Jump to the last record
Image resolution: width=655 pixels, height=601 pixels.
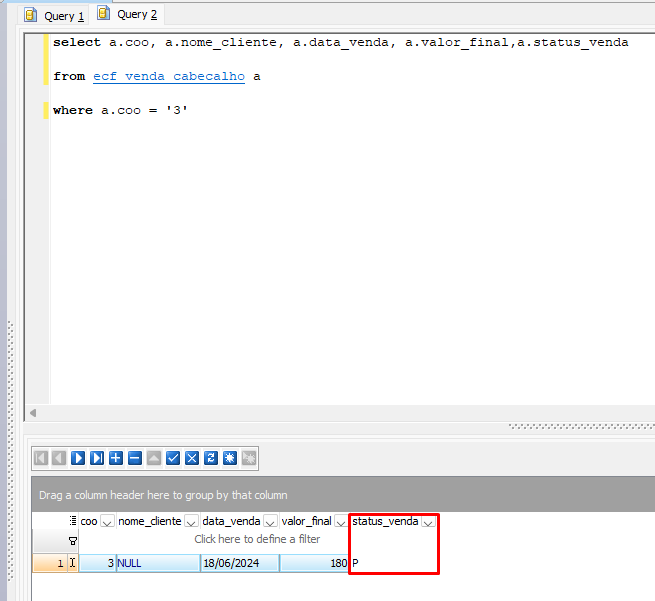click(97, 458)
